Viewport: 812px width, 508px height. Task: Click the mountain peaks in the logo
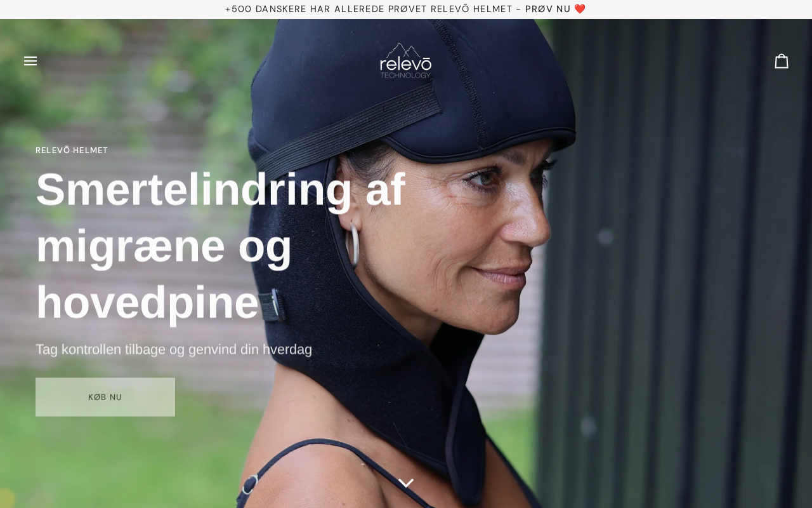coord(405,50)
